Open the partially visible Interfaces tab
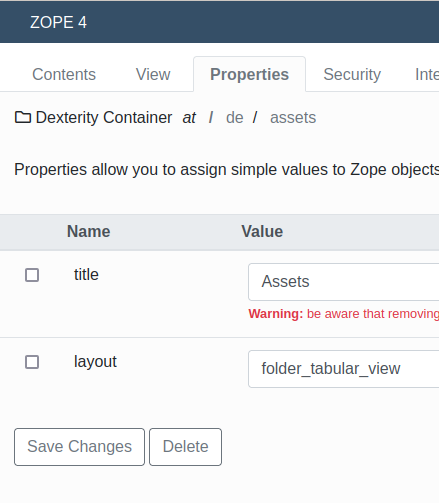The image size is (439, 503). click(427, 74)
